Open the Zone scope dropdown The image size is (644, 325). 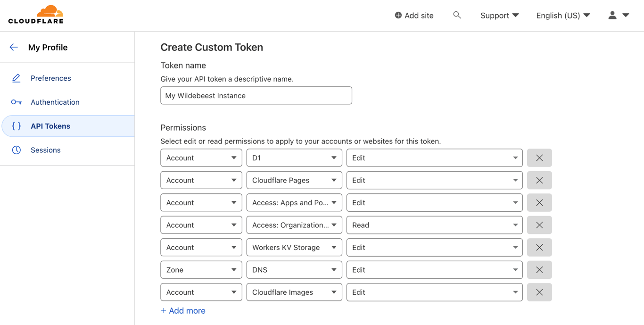coord(201,270)
